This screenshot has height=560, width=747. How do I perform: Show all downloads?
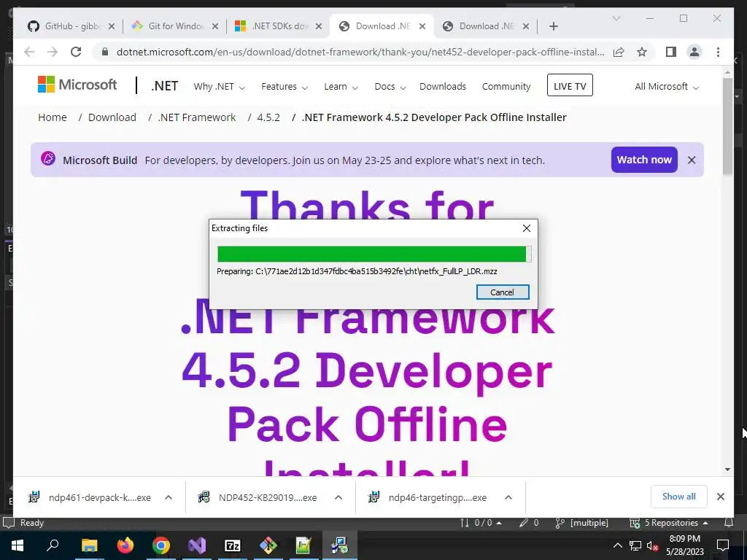[678, 497]
